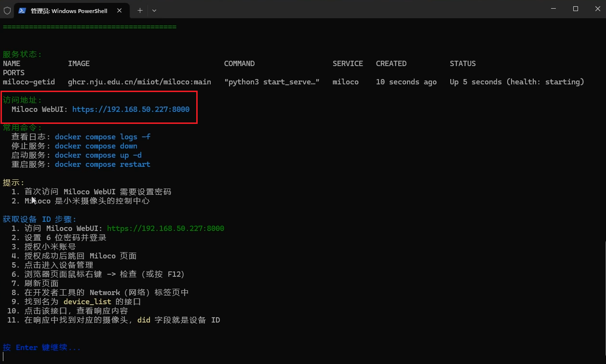Viewport: 606px width, 364px height.
Task: Click the 'docker compose up -d' command text
Action: [x=98, y=155]
